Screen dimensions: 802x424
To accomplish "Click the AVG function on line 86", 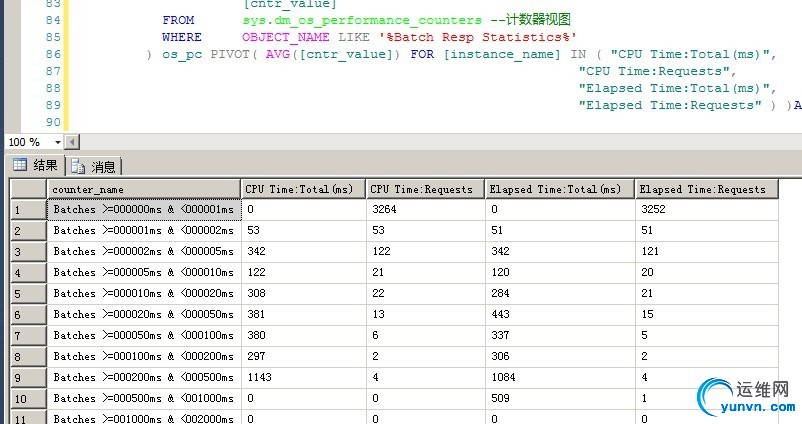I will (278, 54).
